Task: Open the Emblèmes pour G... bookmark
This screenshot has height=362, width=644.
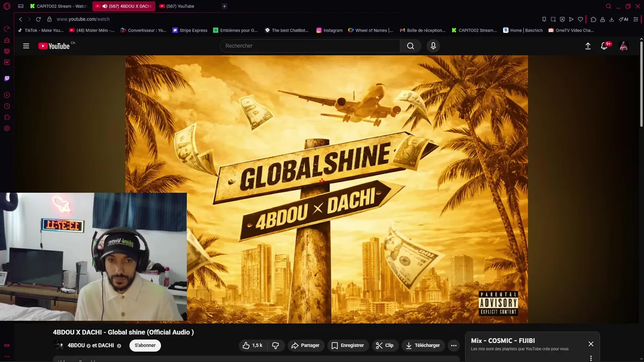Action: click(235, 30)
